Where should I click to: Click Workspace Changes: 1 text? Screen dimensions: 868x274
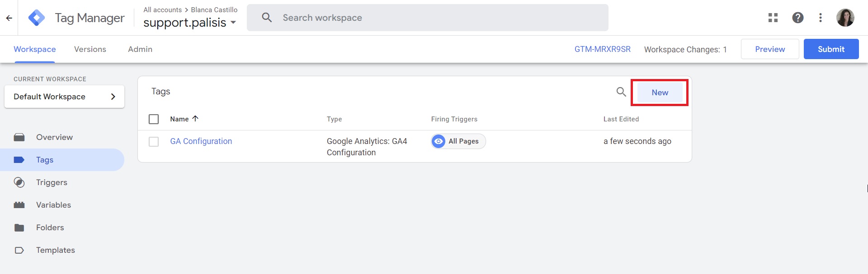(x=685, y=50)
